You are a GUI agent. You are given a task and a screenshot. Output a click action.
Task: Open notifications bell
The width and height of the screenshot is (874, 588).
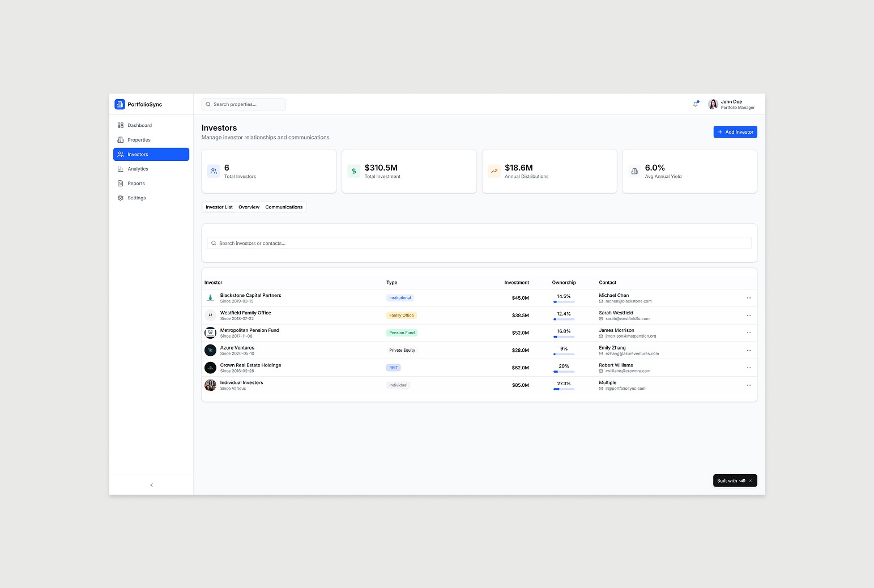pos(696,104)
